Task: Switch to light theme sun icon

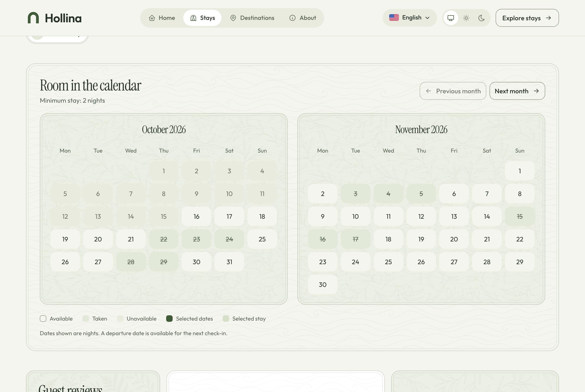Action: 466,18
